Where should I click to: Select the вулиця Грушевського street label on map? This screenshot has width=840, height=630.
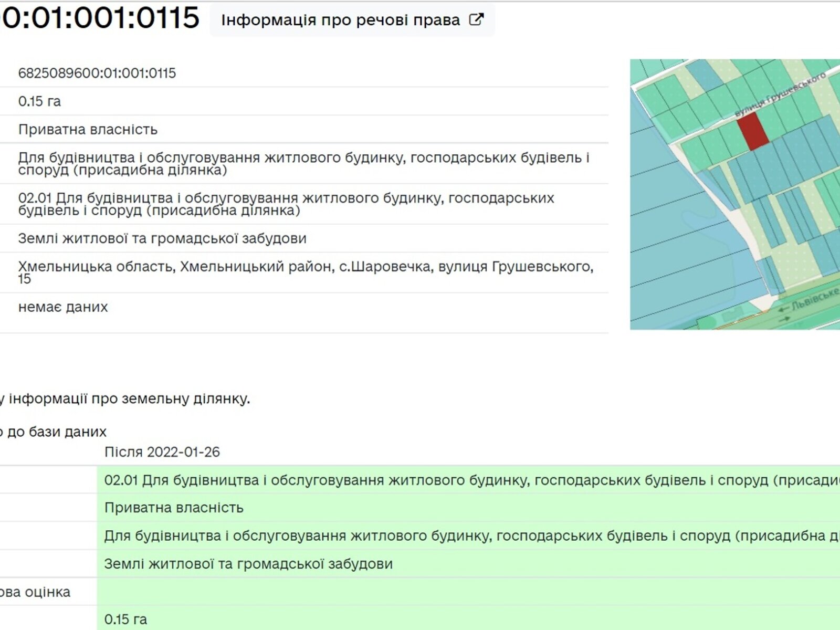[x=779, y=95]
